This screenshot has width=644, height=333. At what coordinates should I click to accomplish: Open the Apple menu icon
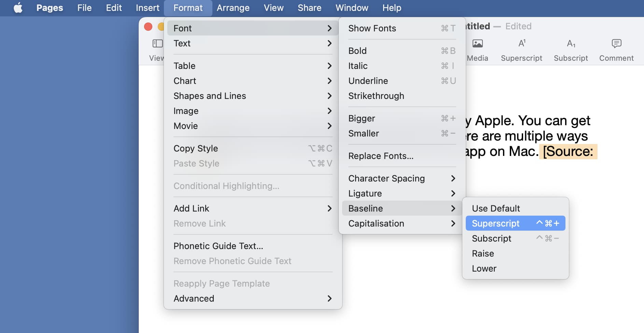tap(18, 8)
